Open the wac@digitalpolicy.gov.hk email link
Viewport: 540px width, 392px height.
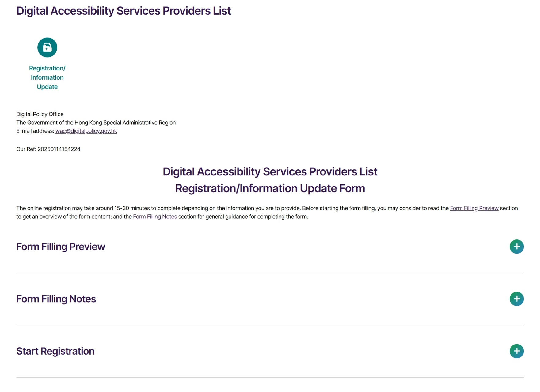click(x=86, y=131)
